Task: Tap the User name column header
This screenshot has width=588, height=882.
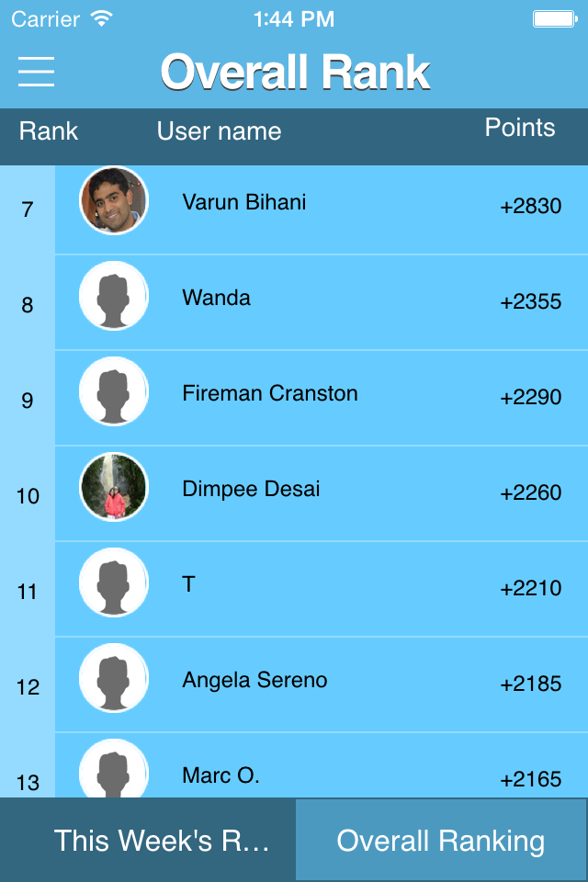Action: (219, 131)
